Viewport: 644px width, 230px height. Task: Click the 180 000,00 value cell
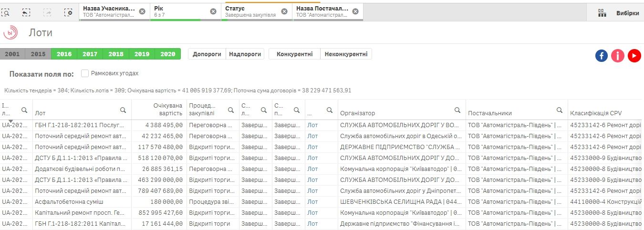(x=158, y=201)
